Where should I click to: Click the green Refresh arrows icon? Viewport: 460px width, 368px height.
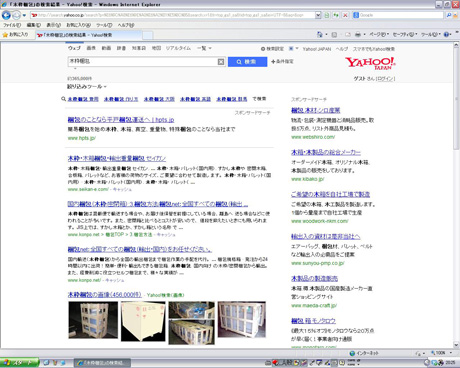(x=336, y=15)
